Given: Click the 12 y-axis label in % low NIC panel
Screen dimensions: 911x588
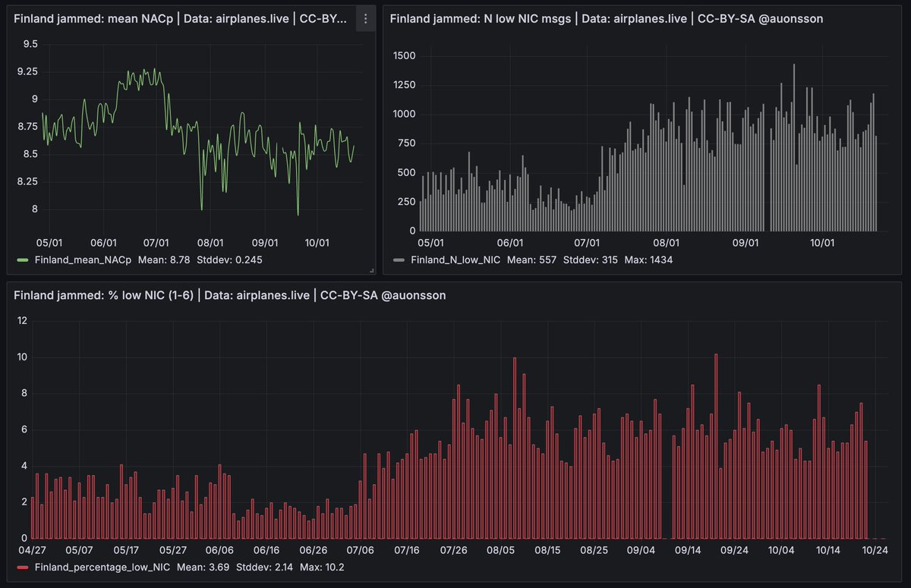Looking at the screenshot, I should coord(22,320).
